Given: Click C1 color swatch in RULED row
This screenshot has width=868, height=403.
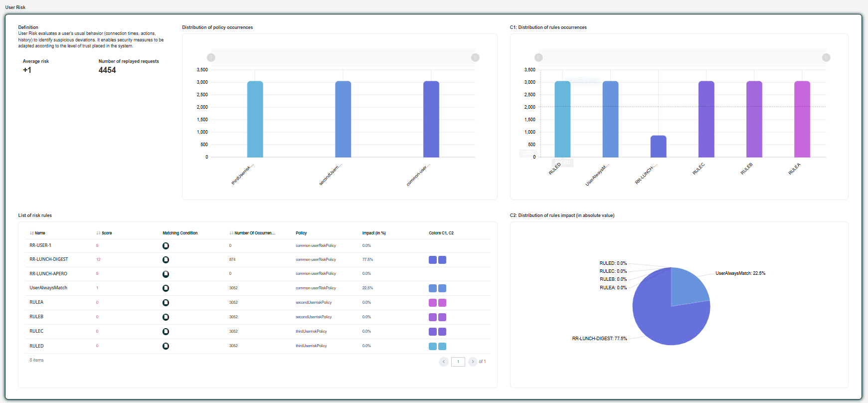Looking at the screenshot, I should tap(433, 346).
